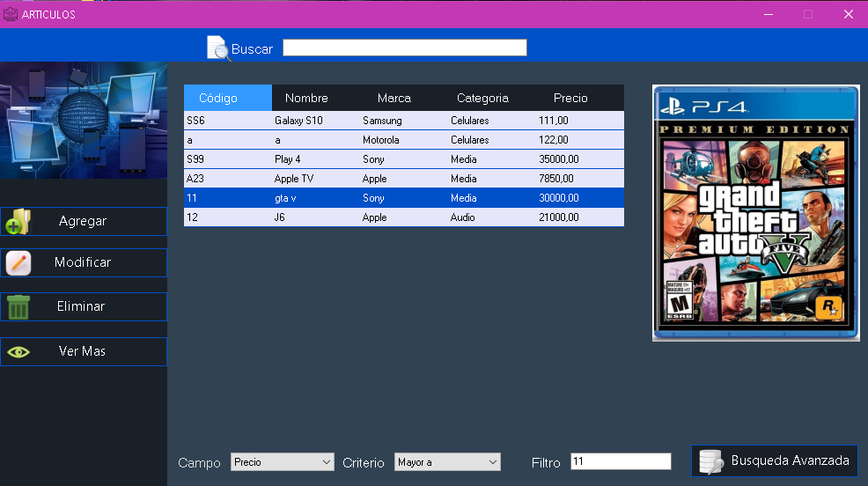The image size is (868, 486).
Task: Sort by the Código column header
Action: (x=227, y=98)
